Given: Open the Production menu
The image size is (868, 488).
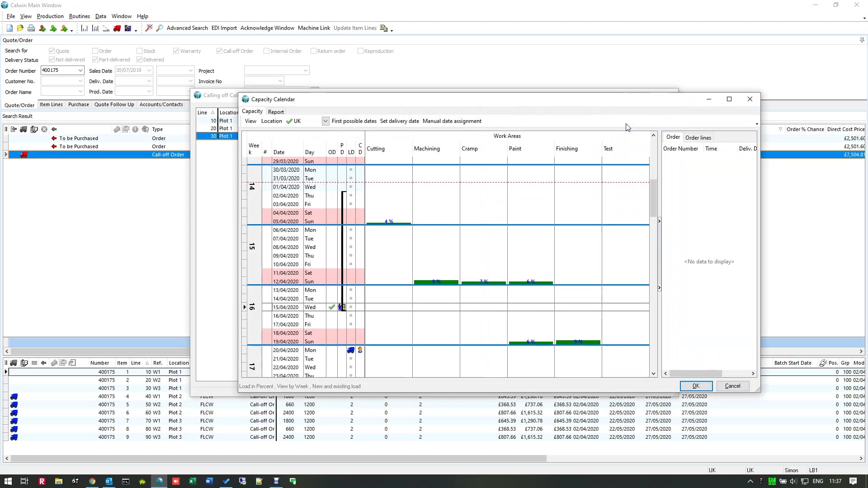Looking at the screenshot, I should tap(50, 16).
